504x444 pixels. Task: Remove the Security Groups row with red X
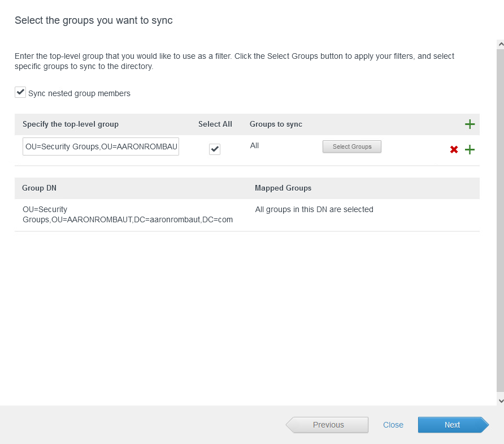tap(454, 150)
